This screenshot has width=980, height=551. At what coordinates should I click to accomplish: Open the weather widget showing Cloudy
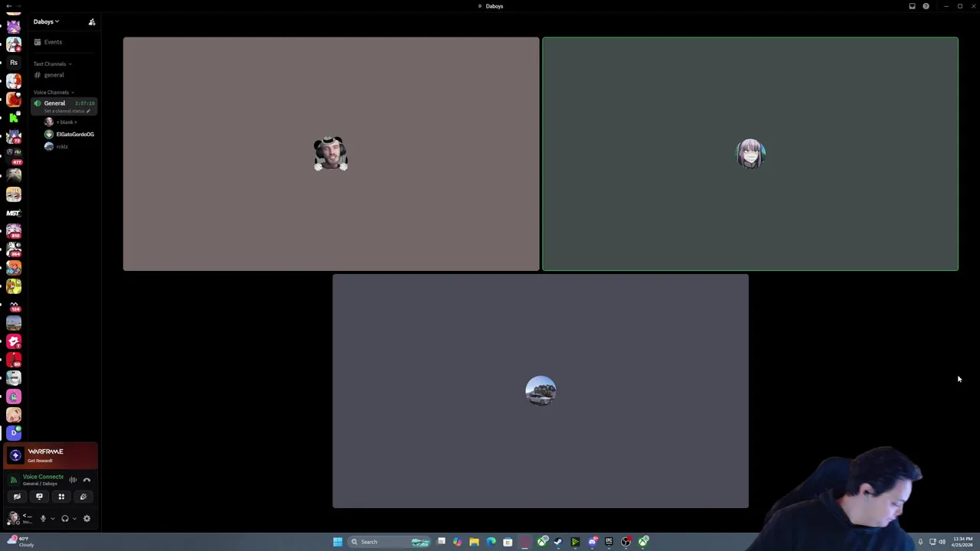[x=21, y=541]
